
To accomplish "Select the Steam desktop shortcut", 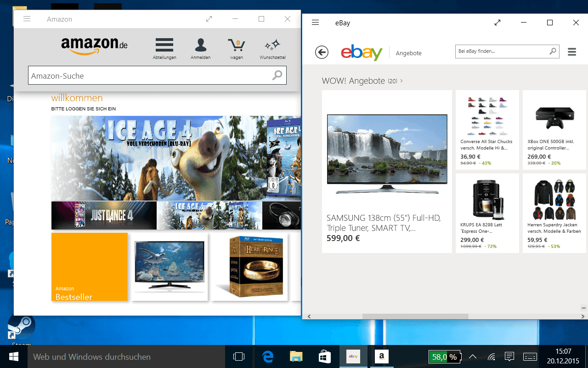I will pos(21,330).
